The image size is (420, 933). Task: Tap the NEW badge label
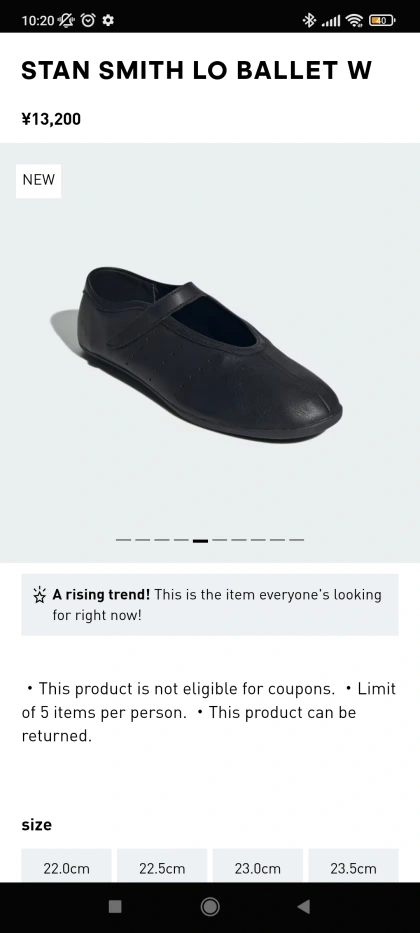coord(39,180)
